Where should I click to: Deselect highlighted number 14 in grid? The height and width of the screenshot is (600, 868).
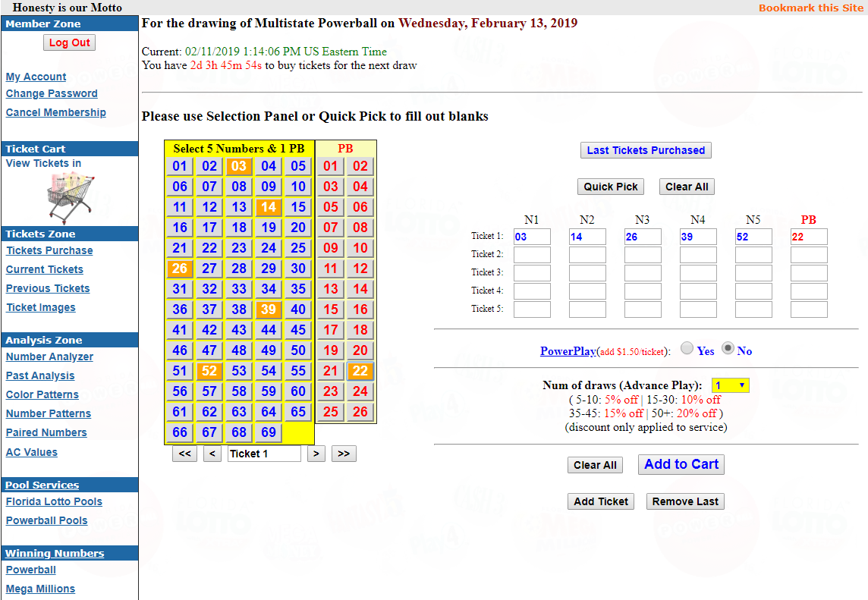point(269,207)
